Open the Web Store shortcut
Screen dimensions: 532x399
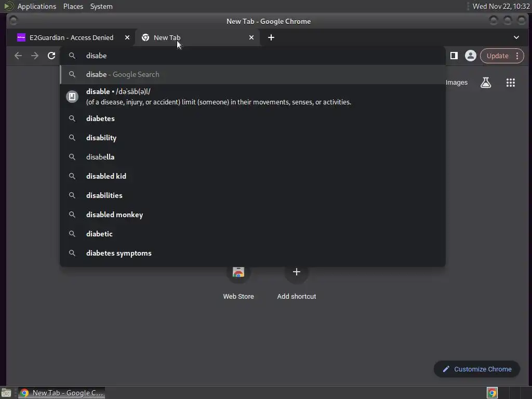(x=238, y=282)
